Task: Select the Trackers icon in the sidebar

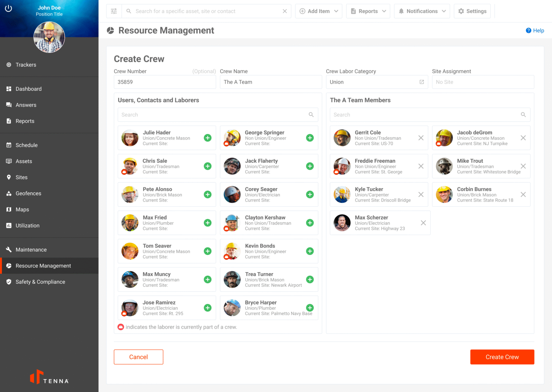Action: click(9, 65)
